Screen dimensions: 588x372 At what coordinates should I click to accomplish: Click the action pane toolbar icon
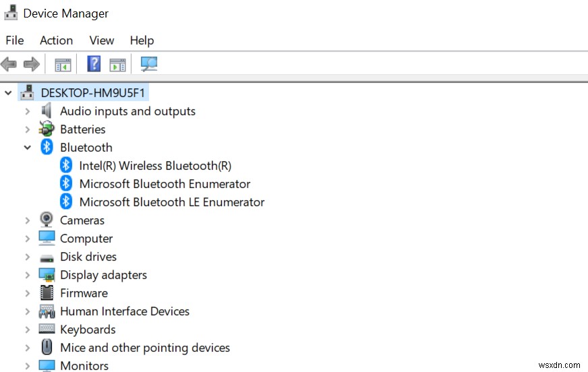pos(117,65)
